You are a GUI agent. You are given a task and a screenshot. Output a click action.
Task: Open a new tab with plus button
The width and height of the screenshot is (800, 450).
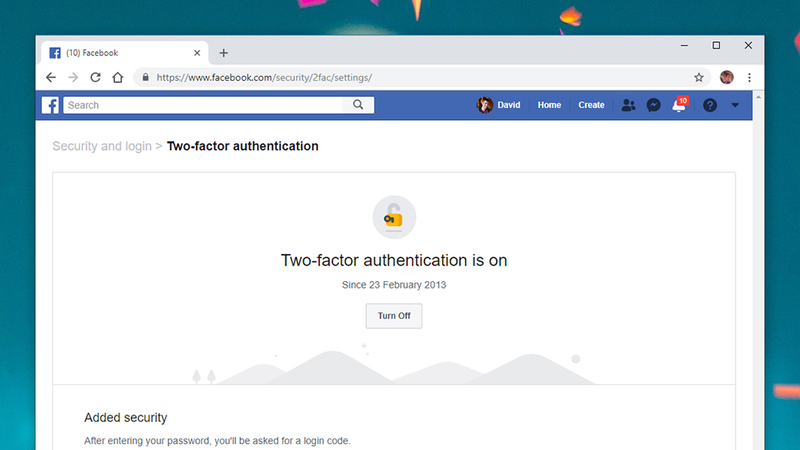[x=223, y=53]
